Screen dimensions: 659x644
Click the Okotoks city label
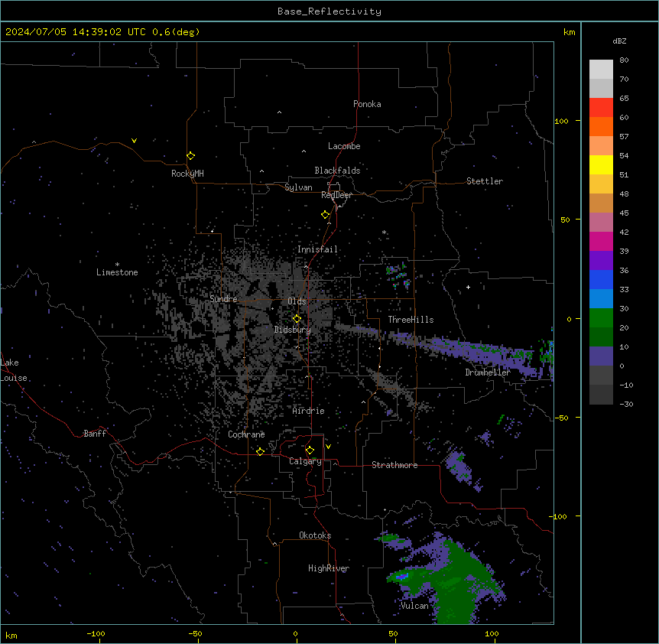click(315, 535)
